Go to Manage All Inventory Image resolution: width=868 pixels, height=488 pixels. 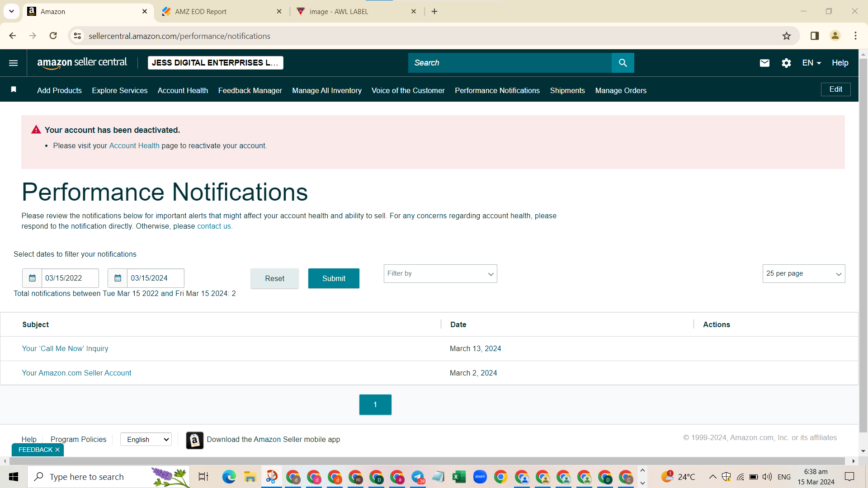(x=327, y=90)
